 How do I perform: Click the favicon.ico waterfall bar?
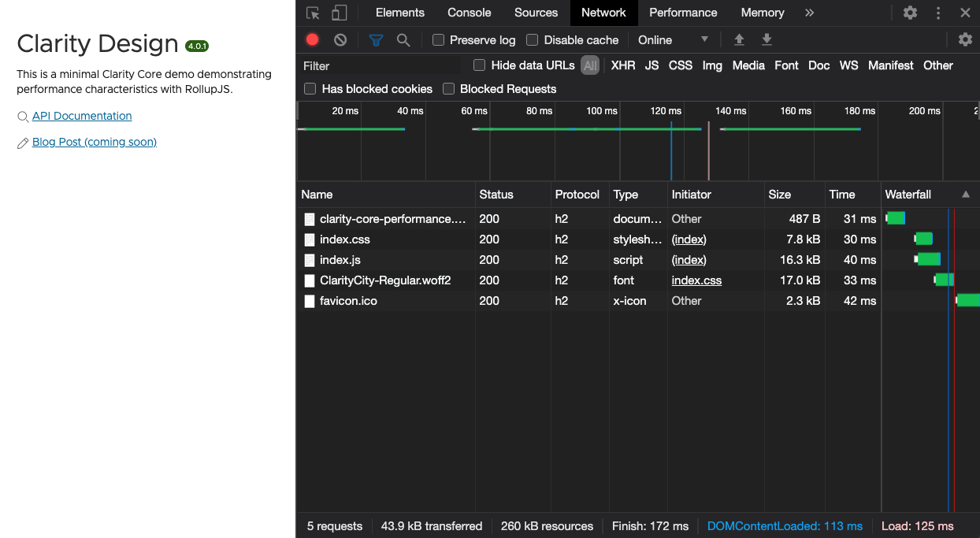coord(968,300)
